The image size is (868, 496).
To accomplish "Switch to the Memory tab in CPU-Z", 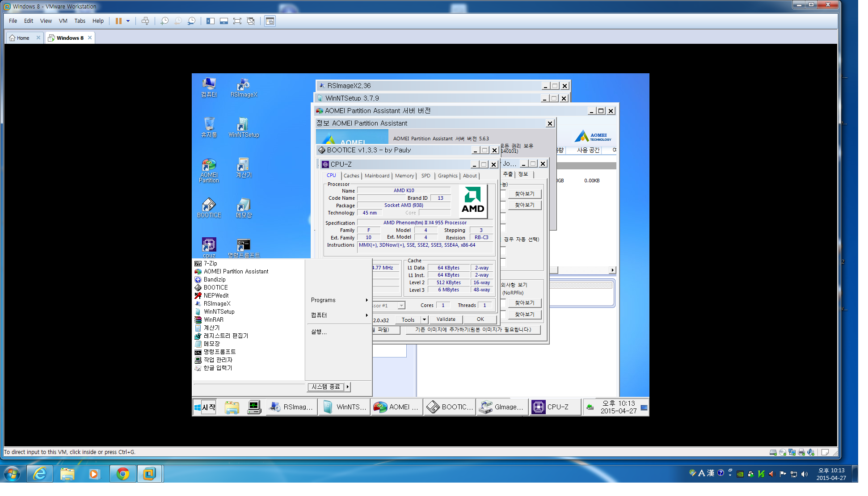I will click(405, 176).
